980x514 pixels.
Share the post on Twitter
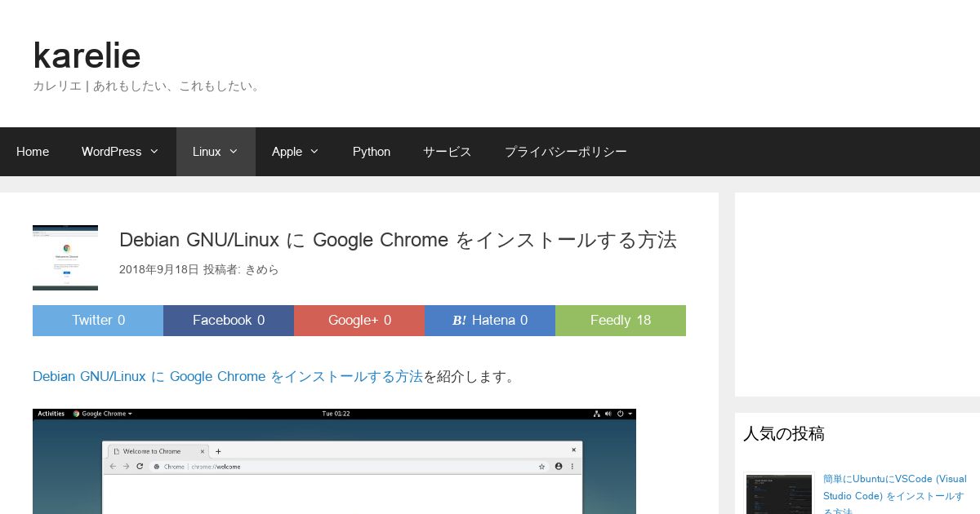pos(98,321)
